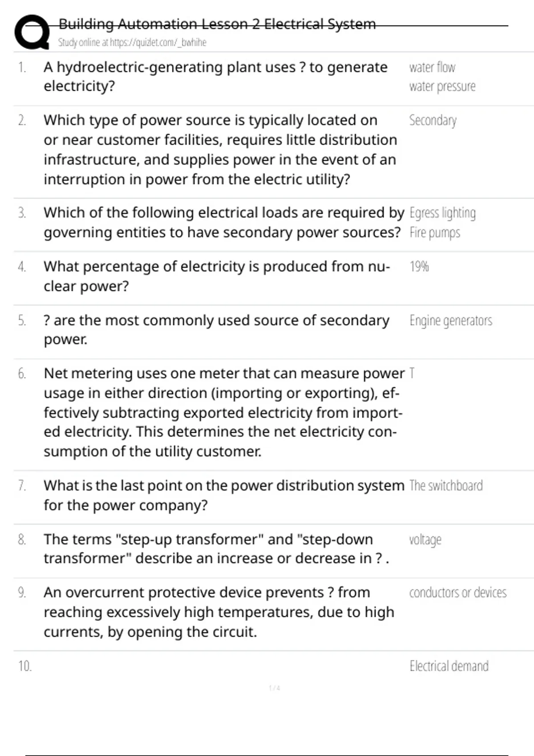The image size is (534, 756).
Task: Click the answer 'Engine generators'
Action: click(x=451, y=321)
